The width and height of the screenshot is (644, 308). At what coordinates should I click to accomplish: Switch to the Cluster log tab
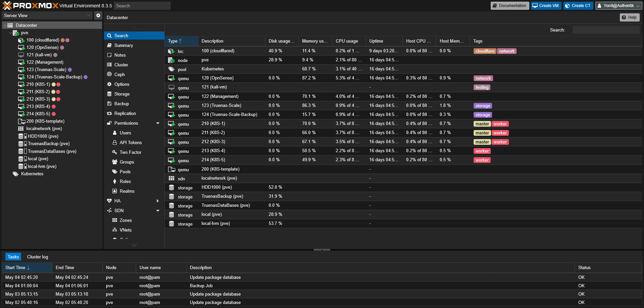38,257
